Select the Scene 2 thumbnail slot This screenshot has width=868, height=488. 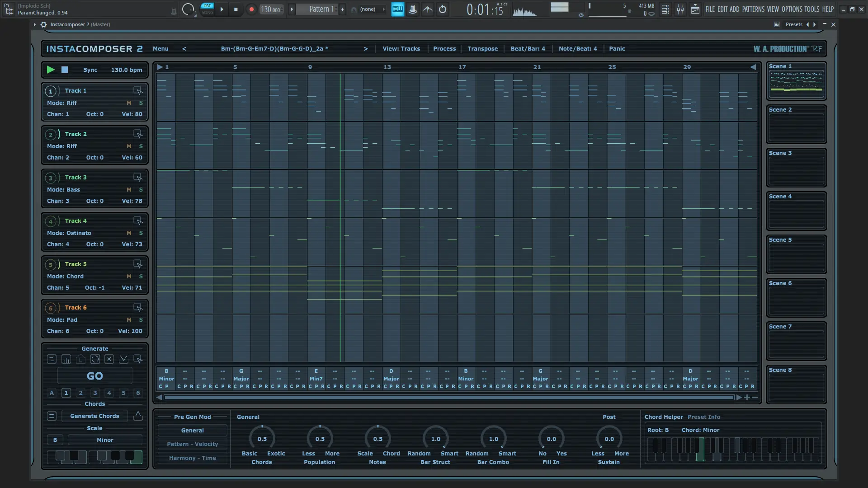pos(796,127)
